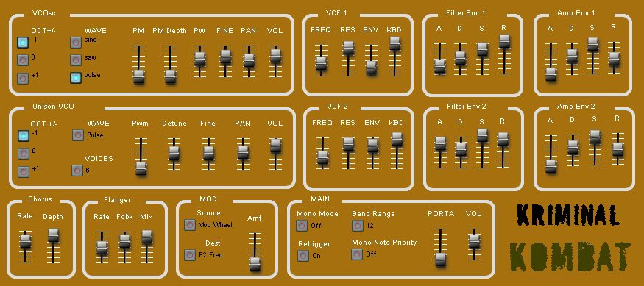Click Amp Env 1 decay slider
644x286 pixels.
tap(572, 56)
